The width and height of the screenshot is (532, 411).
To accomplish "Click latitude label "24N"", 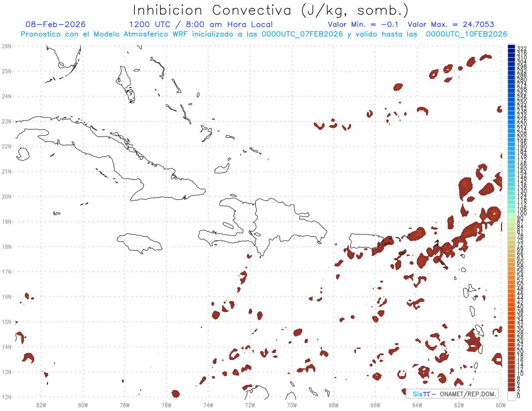I will [7, 96].
